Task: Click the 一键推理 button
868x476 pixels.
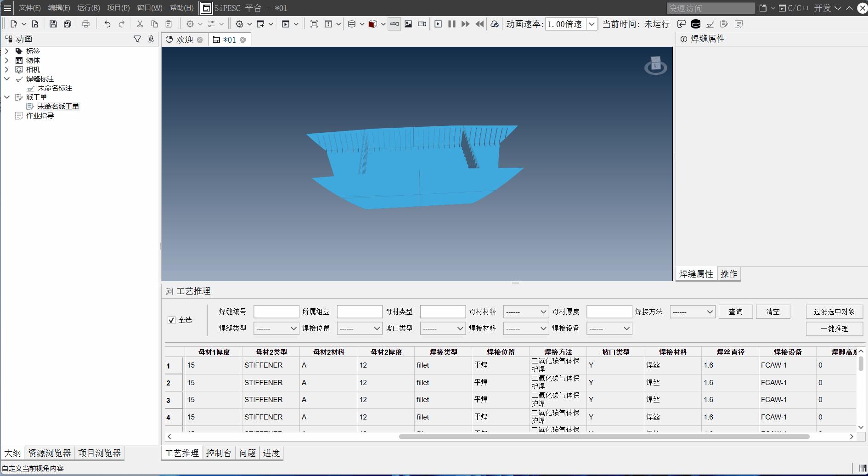Action: (834, 329)
